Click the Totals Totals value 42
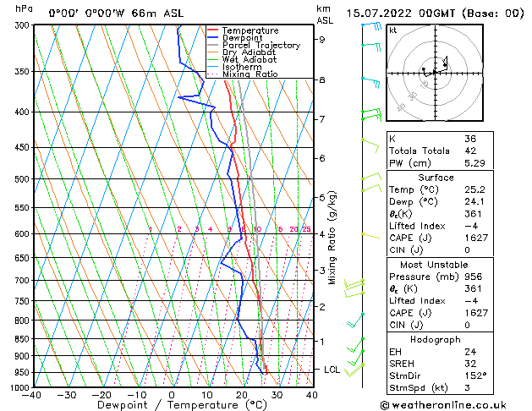Image resolution: width=532 pixels, height=411 pixels. coord(470,151)
